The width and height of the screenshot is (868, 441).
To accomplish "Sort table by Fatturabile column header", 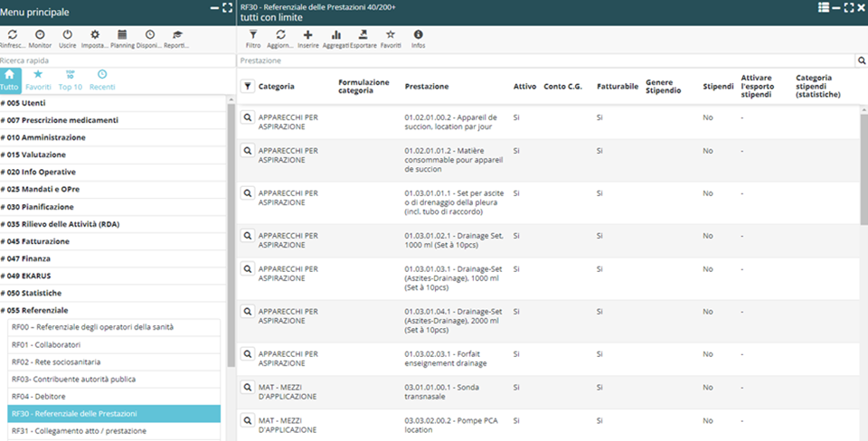I will pos(618,87).
